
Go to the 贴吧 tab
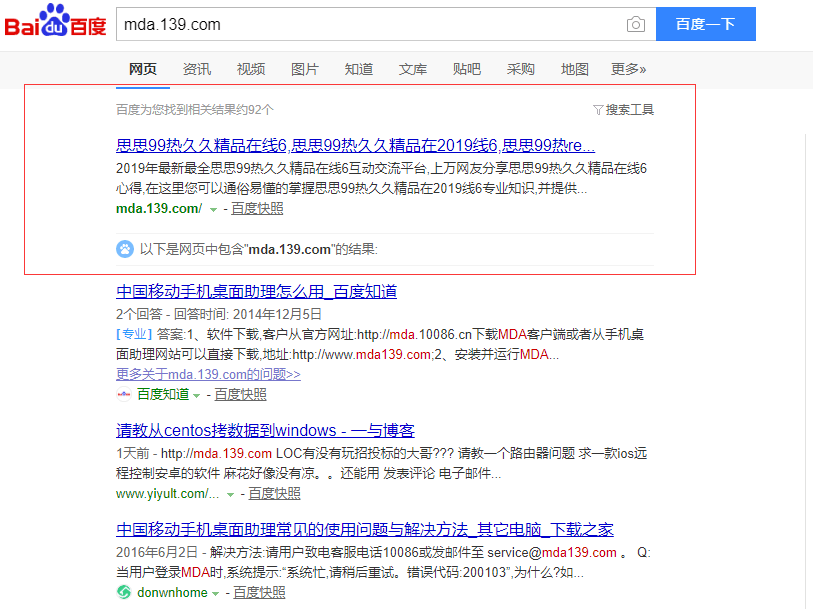[467, 69]
